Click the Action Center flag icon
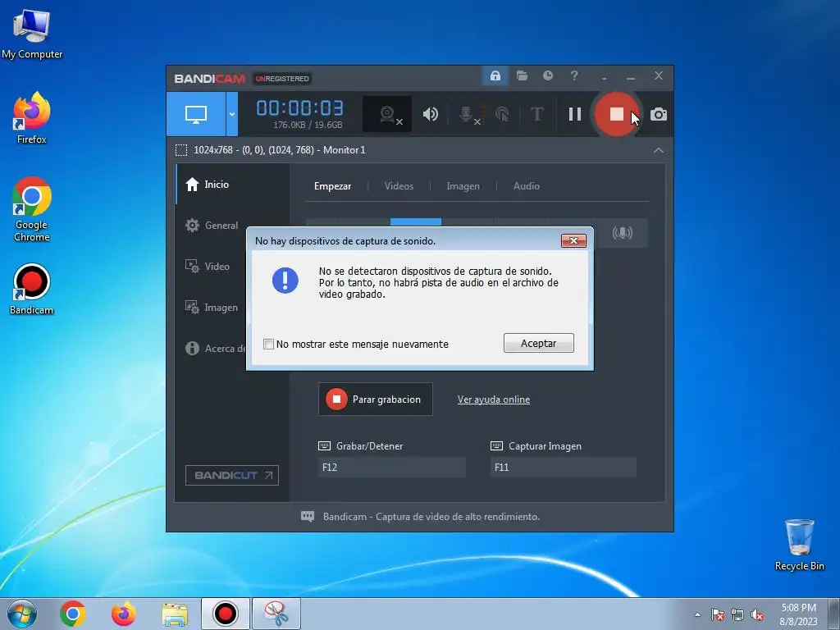Screen dimensions: 840x630 click(717, 615)
